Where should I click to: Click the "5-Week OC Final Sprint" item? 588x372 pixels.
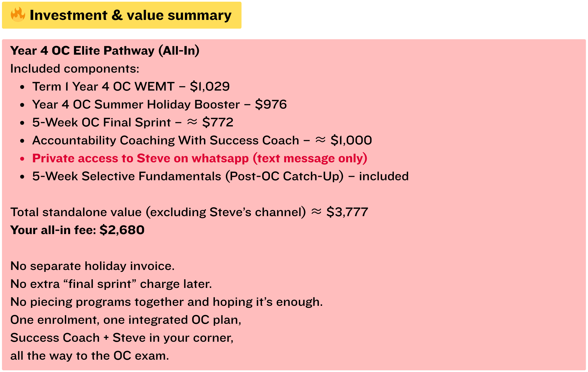pos(102,122)
